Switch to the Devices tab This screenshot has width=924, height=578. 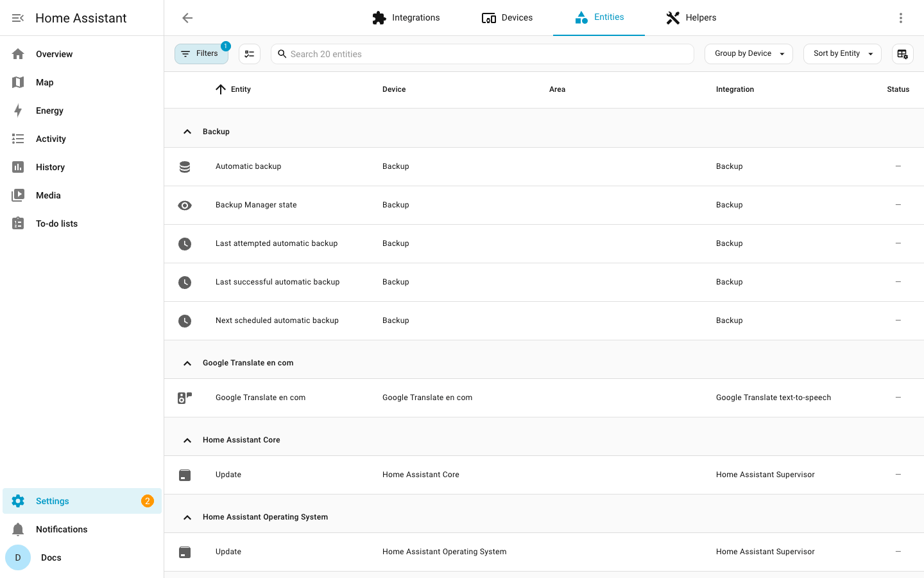click(507, 18)
